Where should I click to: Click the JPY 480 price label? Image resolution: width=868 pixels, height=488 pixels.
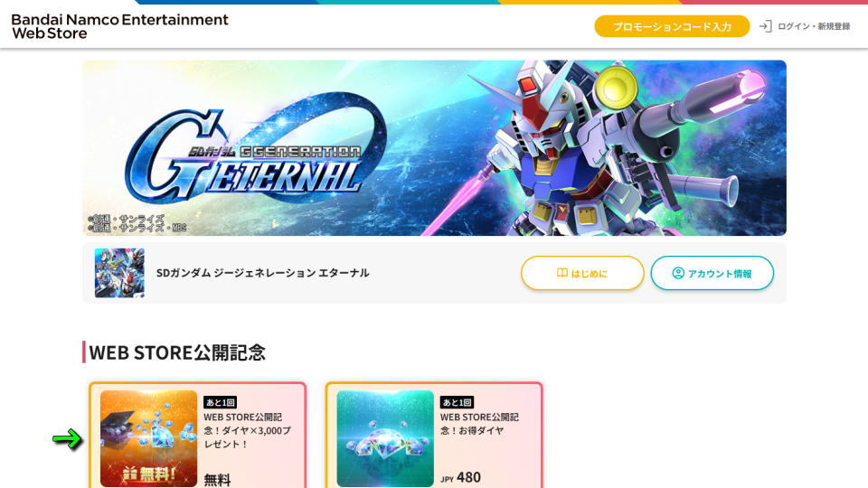pyautogui.click(x=460, y=477)
